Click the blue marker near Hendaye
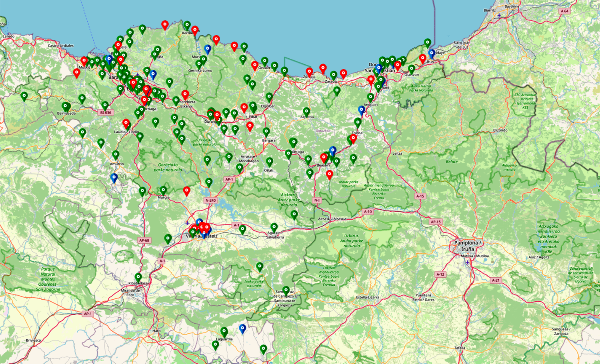Viewport: 600px width, 364px height. pos(431,53)
